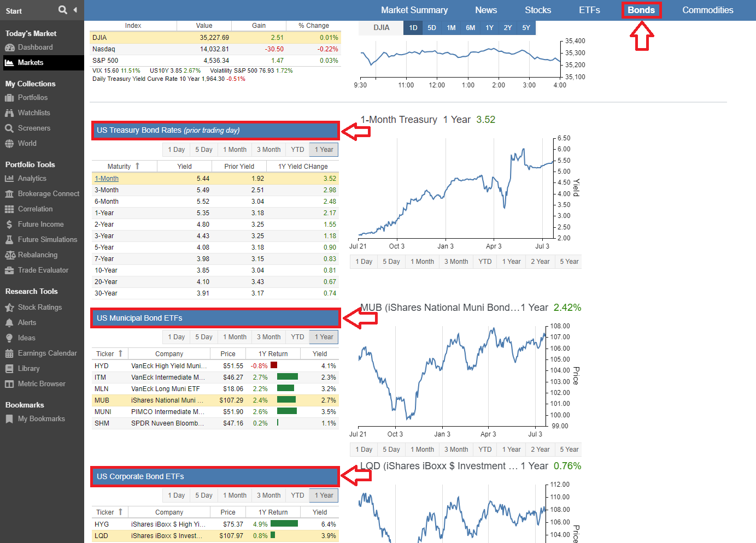Image resolution: width=756 pixels, height=543 pixels.
Task: Select 1D range on DJIA chart
Action: [413, 28]
